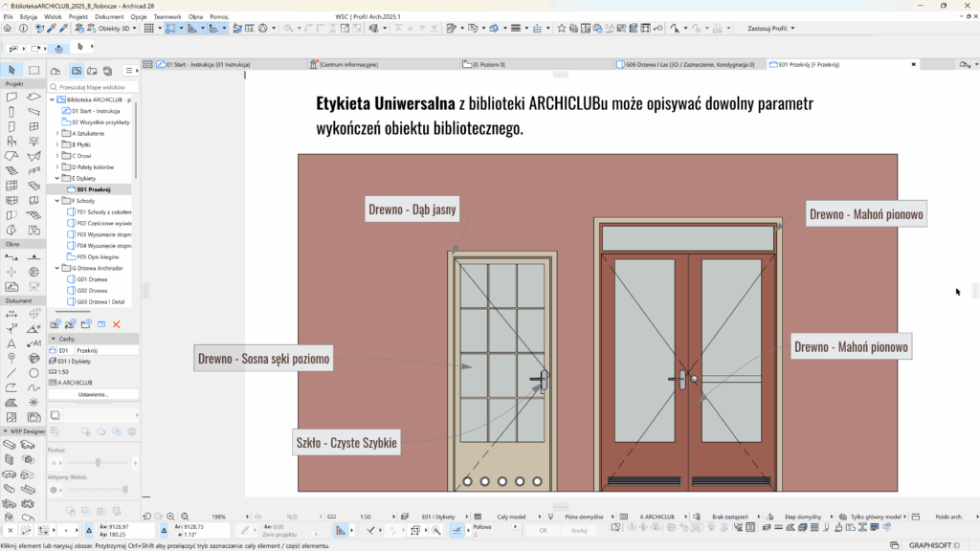Collapse the E Etykiety folder
980x551 pixels.
coord(57,177)
